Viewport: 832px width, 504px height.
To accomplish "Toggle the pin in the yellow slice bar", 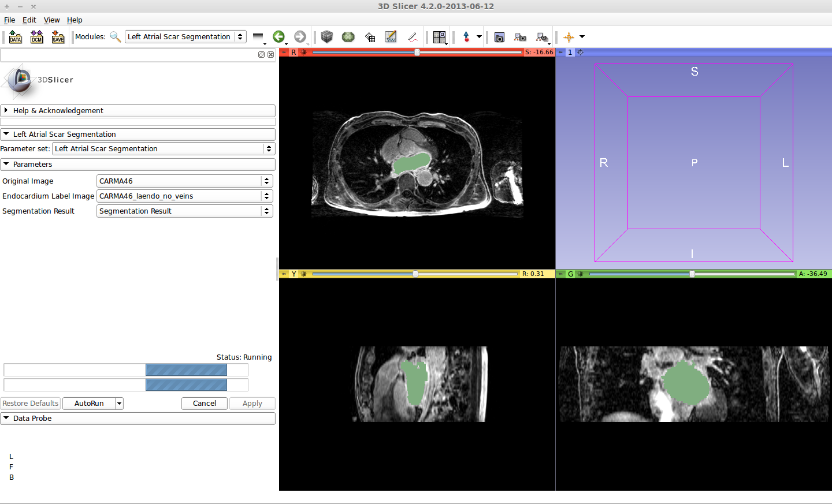I will [284, 274].
